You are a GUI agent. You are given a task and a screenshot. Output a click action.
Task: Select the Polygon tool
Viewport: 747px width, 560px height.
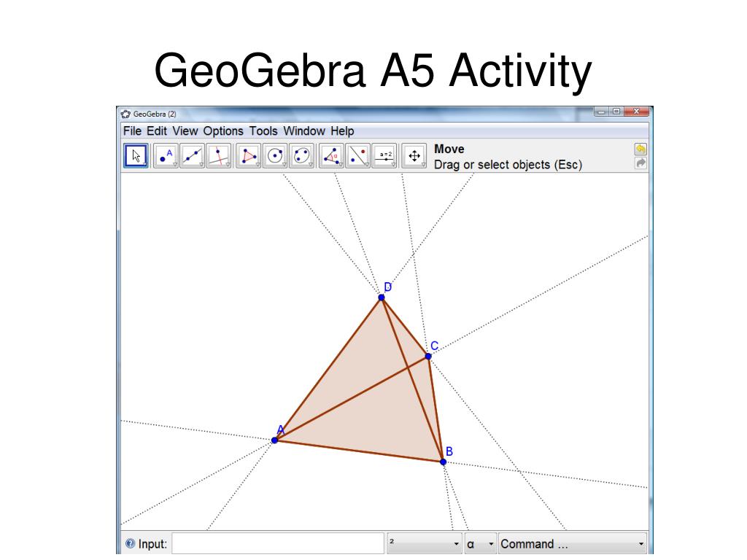pyautogui.click(x=249, y=156)
